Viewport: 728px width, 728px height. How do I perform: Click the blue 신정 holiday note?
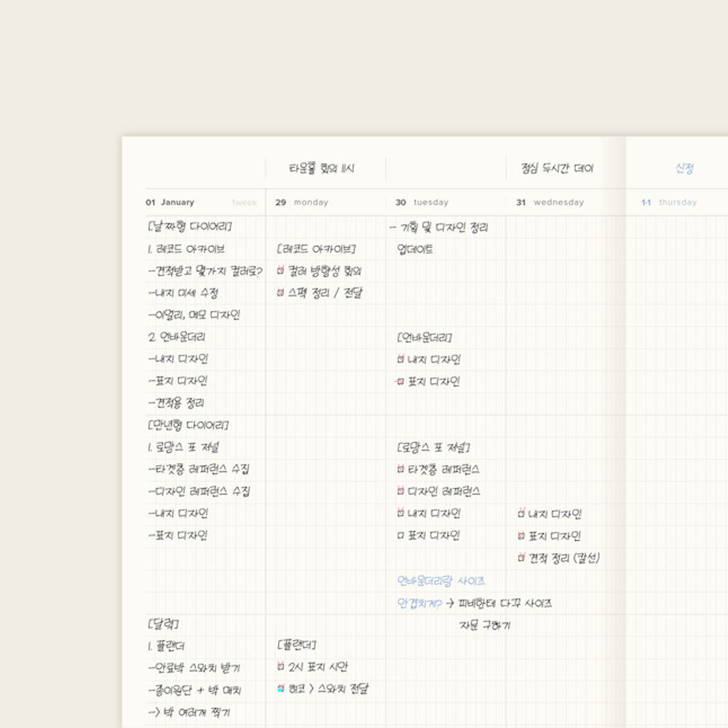684,169
